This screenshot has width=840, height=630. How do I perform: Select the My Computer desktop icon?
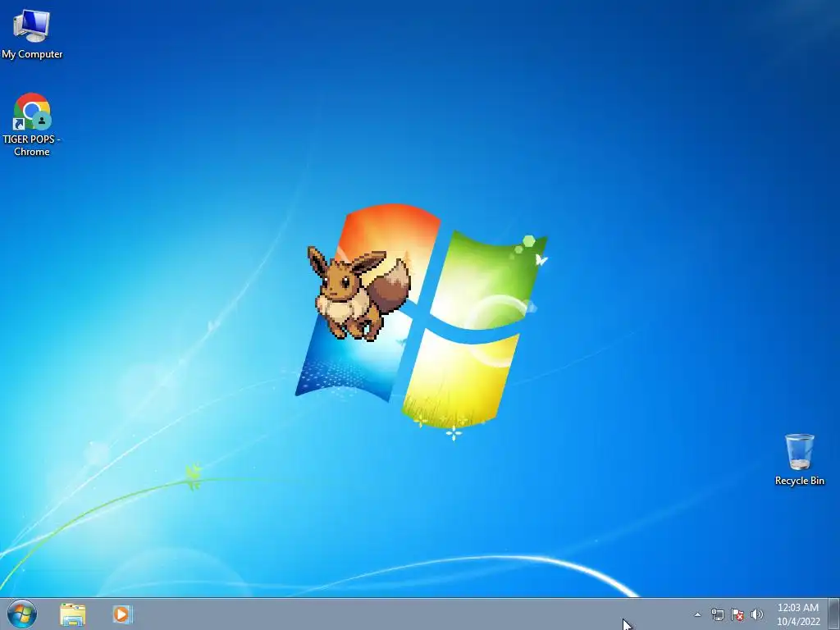click(32, 34)
